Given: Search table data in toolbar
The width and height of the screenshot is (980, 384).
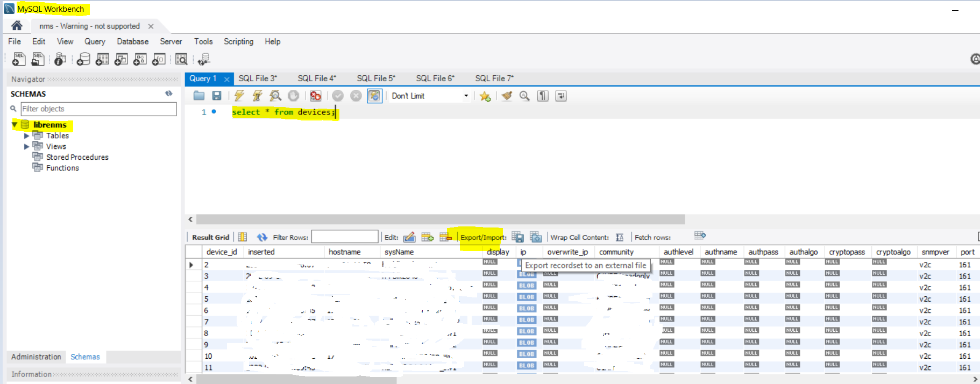Looking at the screenshot, I should (x=182, y=59).
